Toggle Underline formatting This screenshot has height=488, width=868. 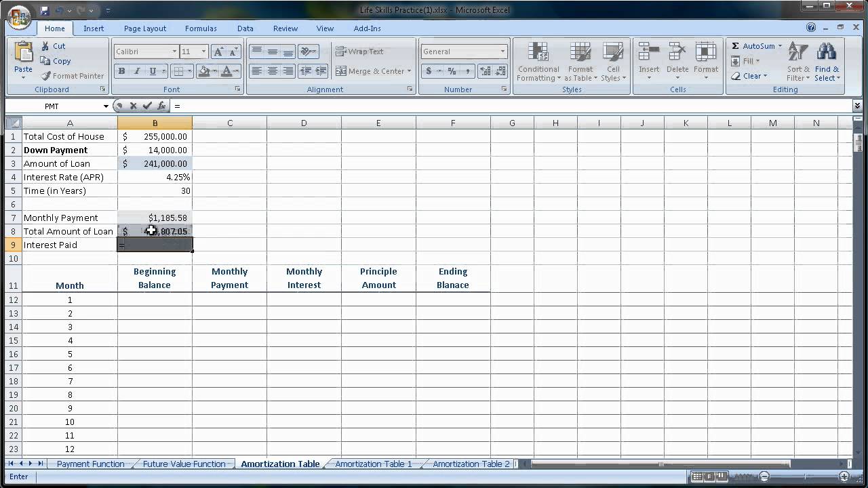point(153,70)
